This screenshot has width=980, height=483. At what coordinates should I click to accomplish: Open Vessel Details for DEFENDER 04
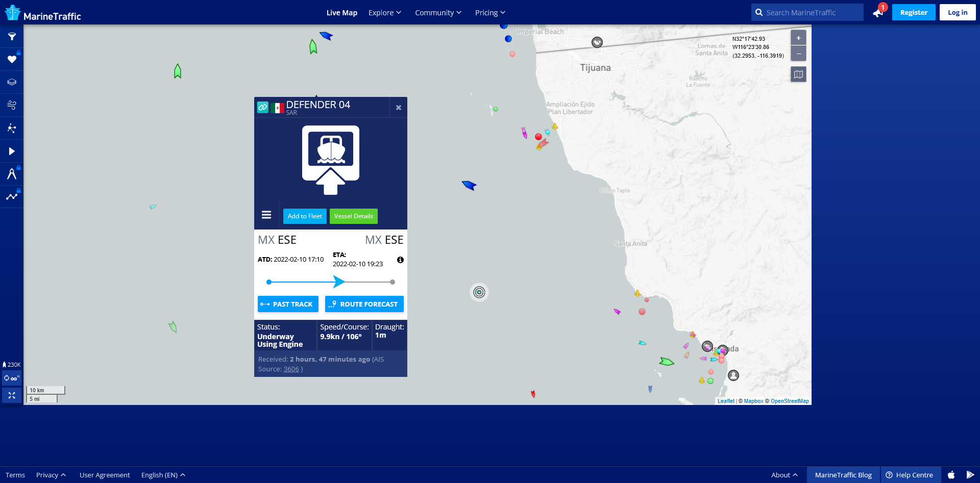(354, 216)
